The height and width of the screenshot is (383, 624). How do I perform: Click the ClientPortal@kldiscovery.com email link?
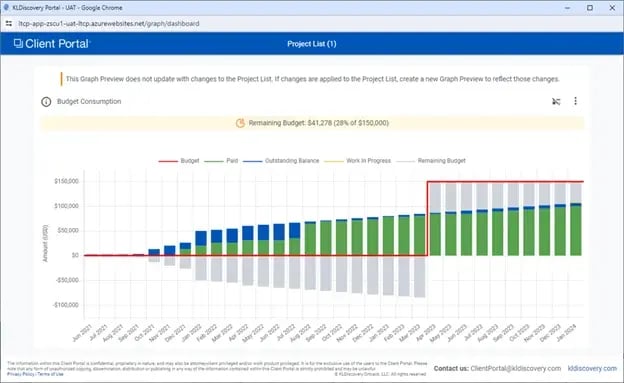pyautogui.click(x=516, y=369)
